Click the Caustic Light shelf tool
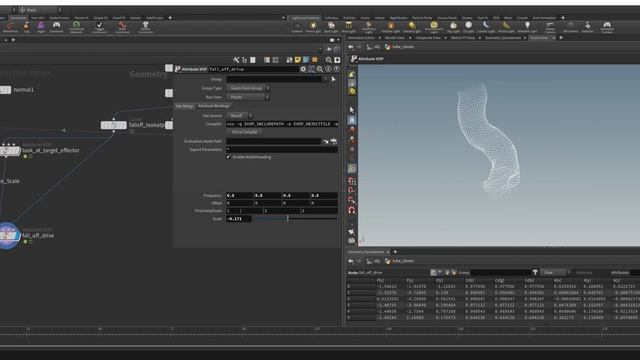 486,27
